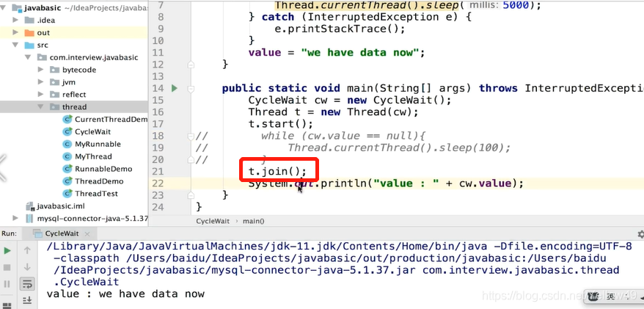Expand the bytecode package arrow

pyautogui.click(x=40, y=70)
